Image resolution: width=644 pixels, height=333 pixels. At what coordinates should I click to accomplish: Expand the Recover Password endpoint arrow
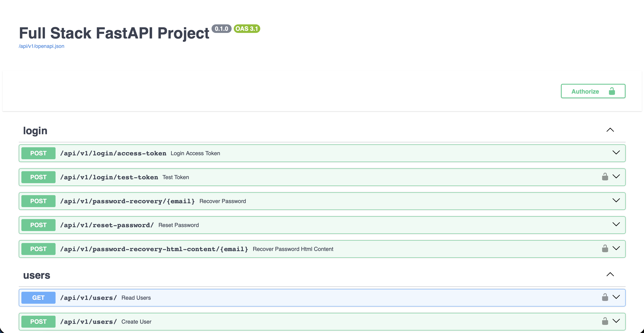click(616, 200)
